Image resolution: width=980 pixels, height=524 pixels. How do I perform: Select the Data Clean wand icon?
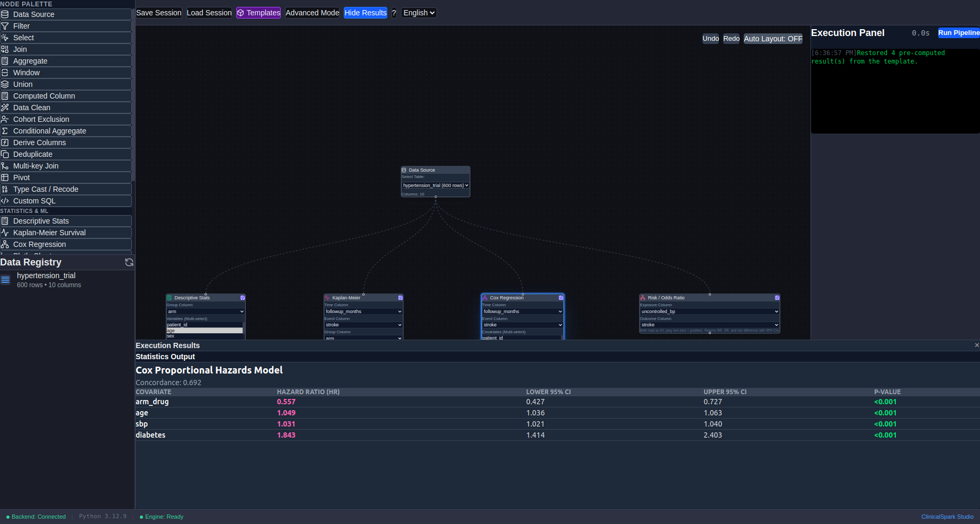tap(5, 108)
